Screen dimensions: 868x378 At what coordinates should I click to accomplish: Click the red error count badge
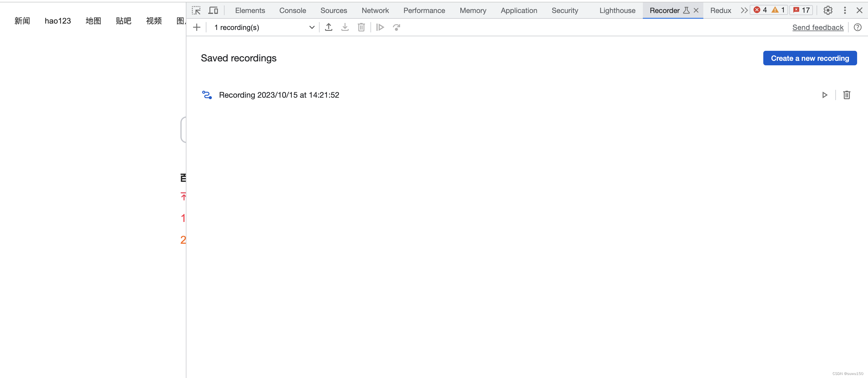[x=760, y=10]
